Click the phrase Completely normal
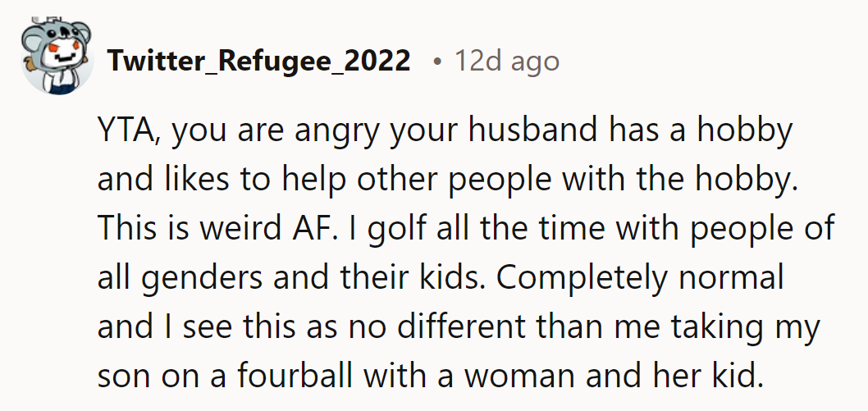This screenshot has height=411, width=868. pyautogui.click(x=640, y=278)
